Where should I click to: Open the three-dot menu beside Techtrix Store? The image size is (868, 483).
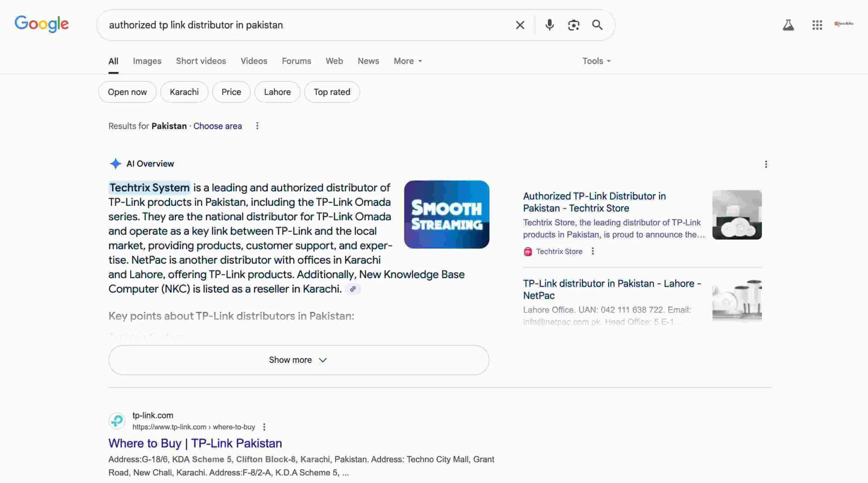(x=593, y=251)
